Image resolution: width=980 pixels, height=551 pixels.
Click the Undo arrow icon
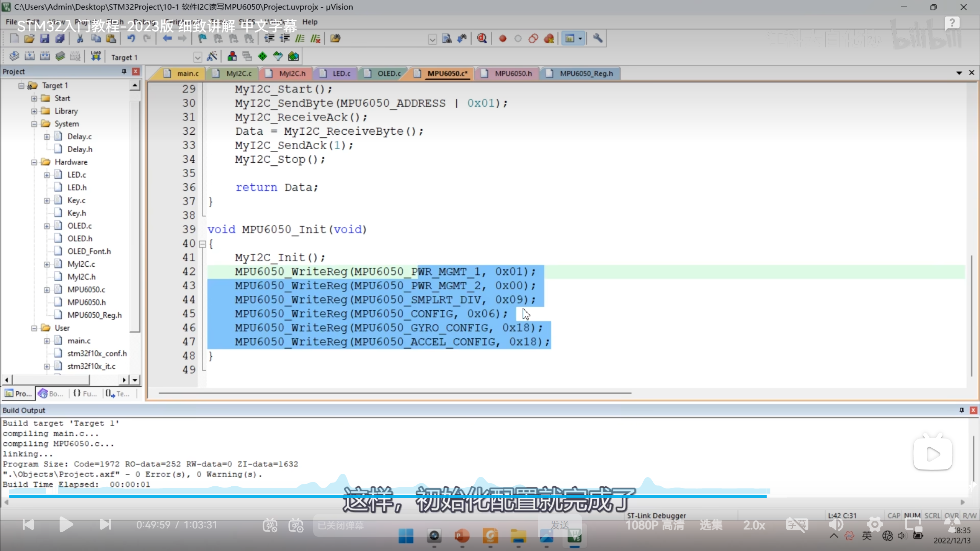(x=131, y=38)
